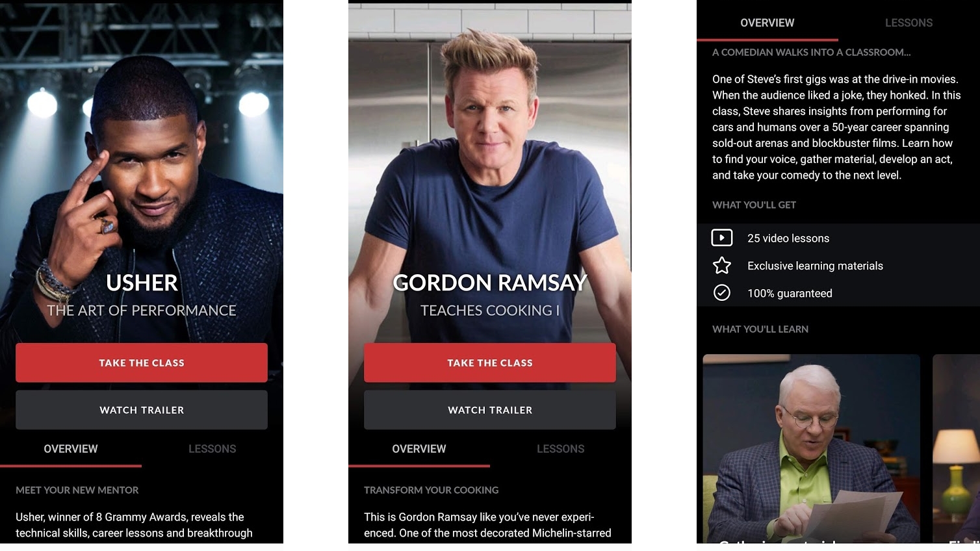
Task: Take the Usher class
Action: [142, 363]
